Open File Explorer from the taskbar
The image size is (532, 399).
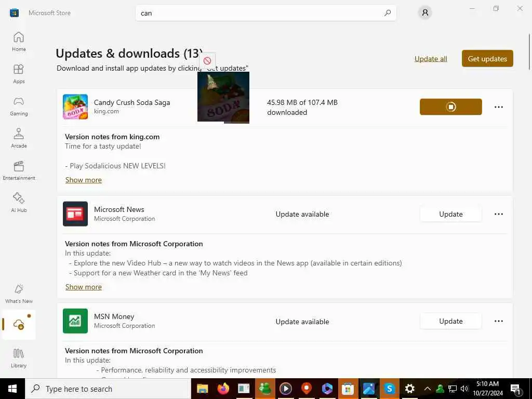click(202, 389)
